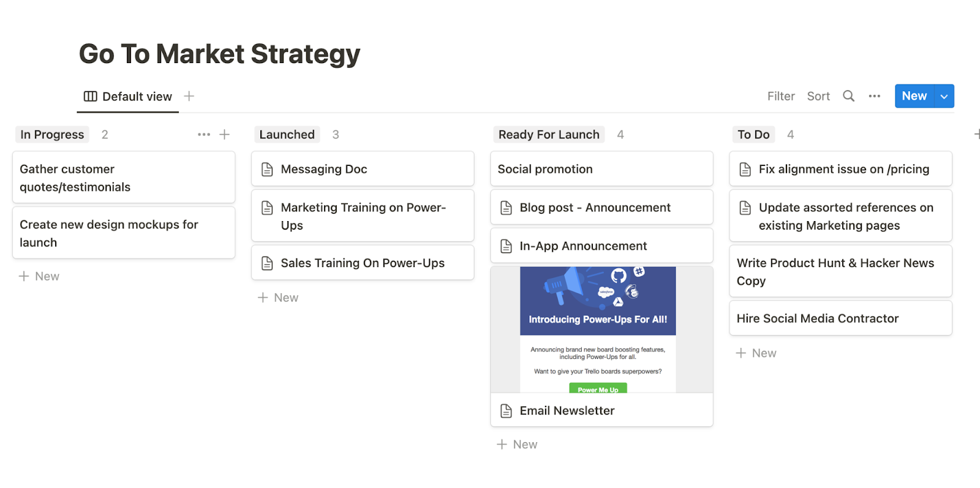Expand the New button dropdown arrow
The height and width of the screenshot is (488, 980).
point(944,96)
